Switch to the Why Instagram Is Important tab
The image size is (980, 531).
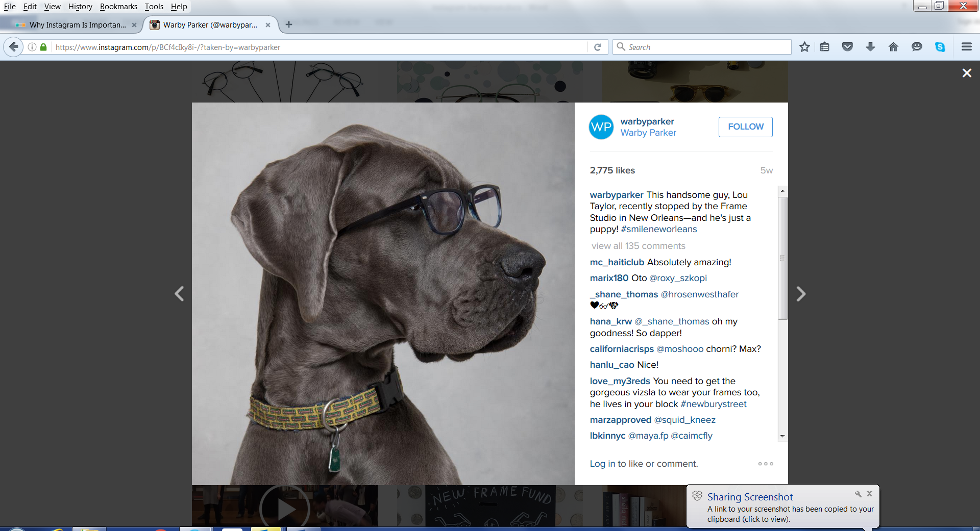tap(77, 24)
